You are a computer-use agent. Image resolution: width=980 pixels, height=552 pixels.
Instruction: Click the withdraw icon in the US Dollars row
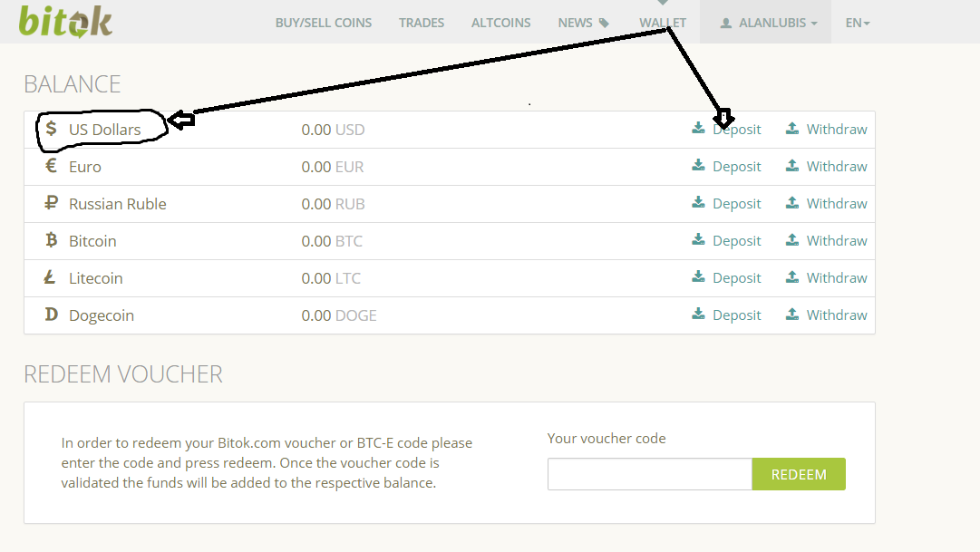[791, 128]
